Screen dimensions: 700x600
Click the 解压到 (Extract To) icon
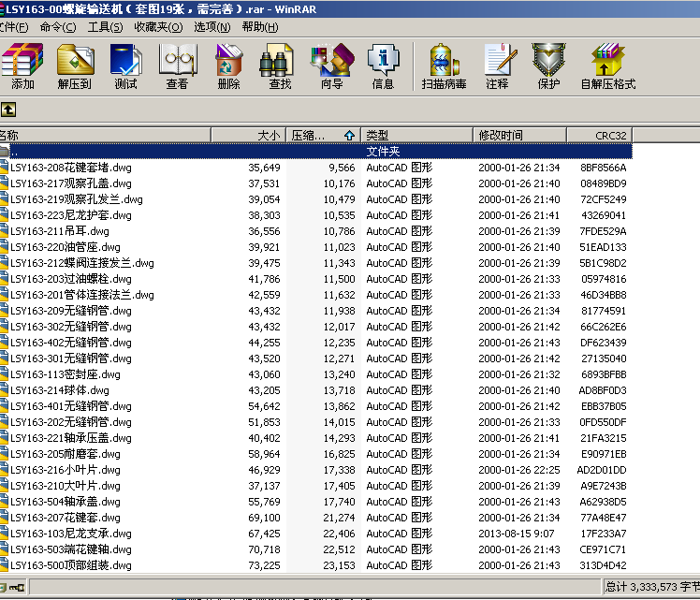74,66
